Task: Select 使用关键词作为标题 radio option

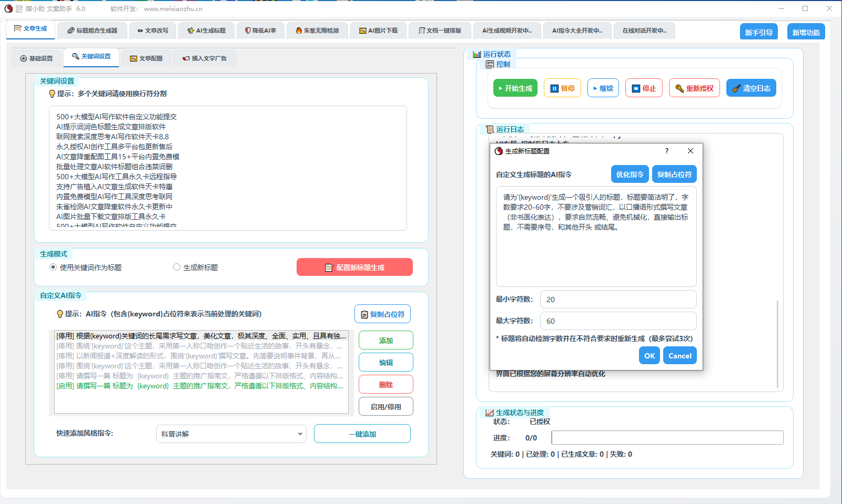Action: pyautogui.click(x=53, y=268)
